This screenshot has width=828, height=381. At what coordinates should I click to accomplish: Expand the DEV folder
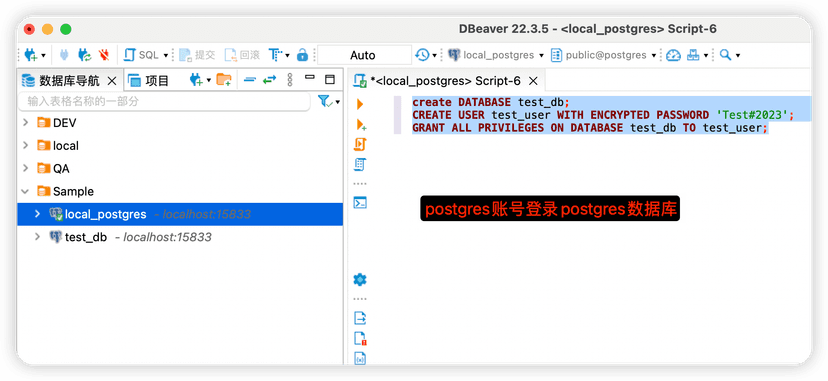point(25,123)
